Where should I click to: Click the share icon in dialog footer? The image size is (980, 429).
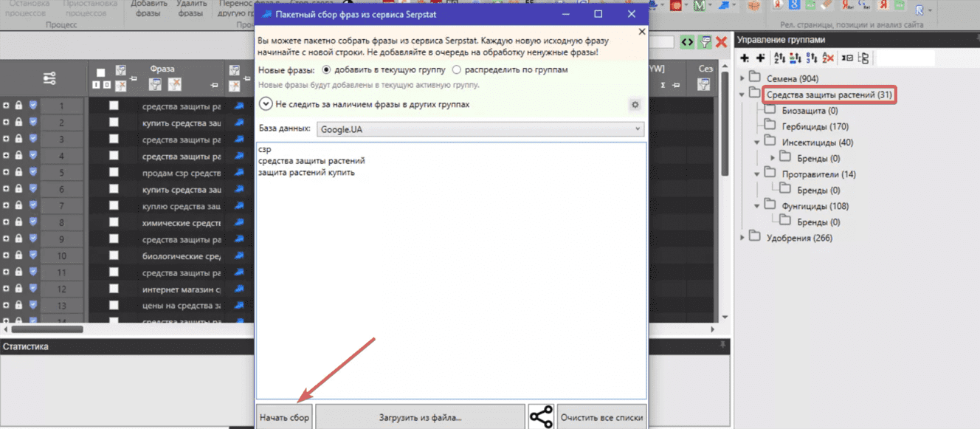tap(541, 416)
